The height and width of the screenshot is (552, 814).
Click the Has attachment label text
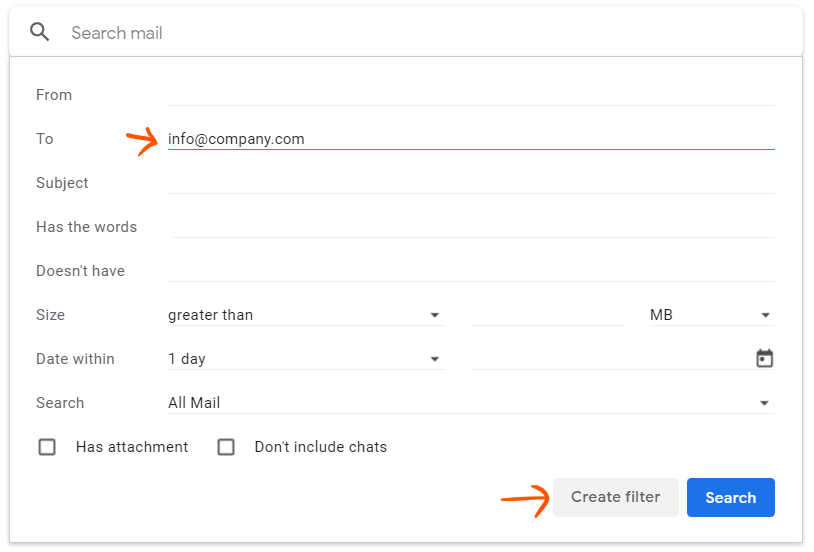[132, 447]
